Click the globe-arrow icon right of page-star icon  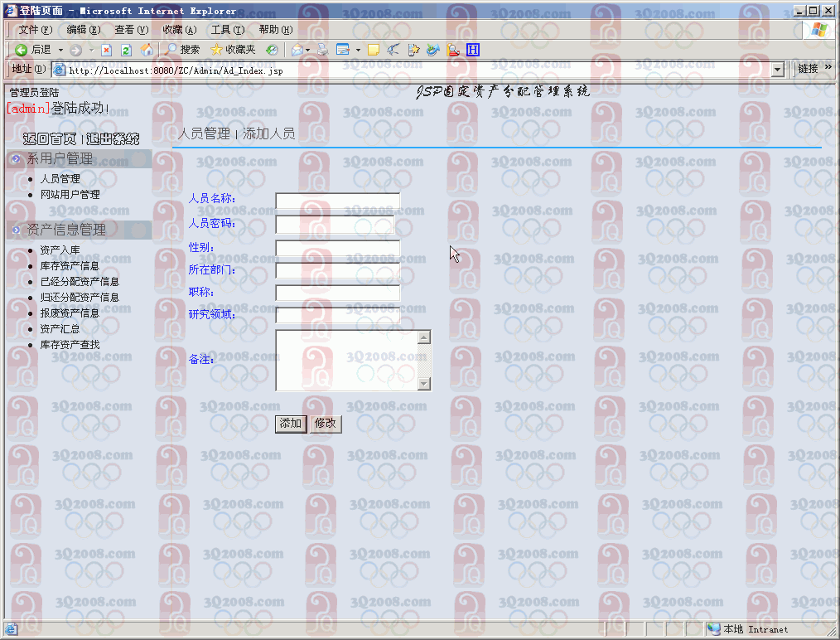point(433,50)
